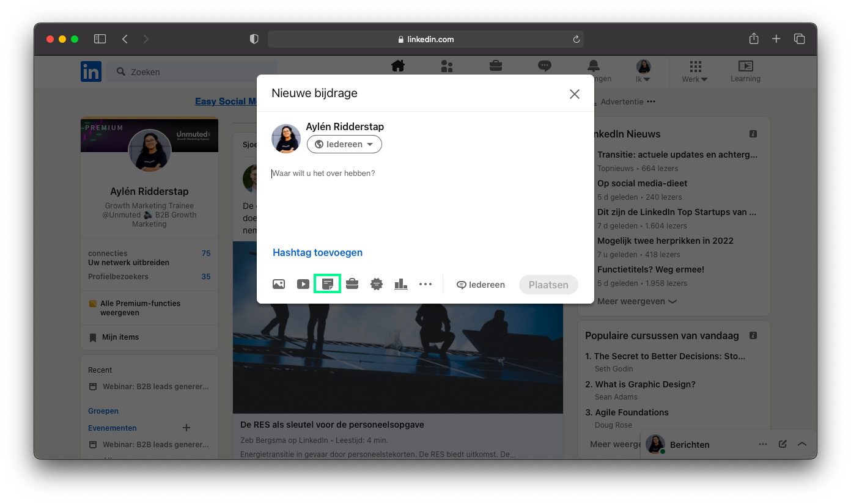The image size is (851, 504).
Task: Reload the page
Action: [576, 39]
